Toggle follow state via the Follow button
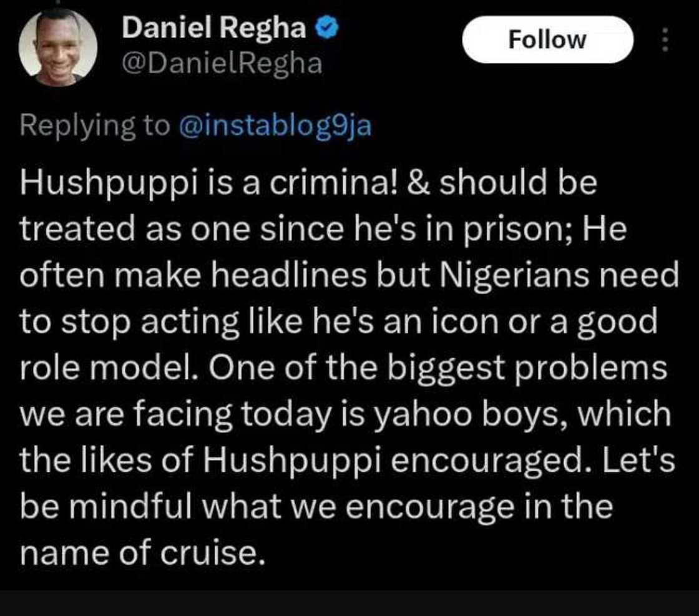Viewport: 699px width, 616px height. click(548, 39)
